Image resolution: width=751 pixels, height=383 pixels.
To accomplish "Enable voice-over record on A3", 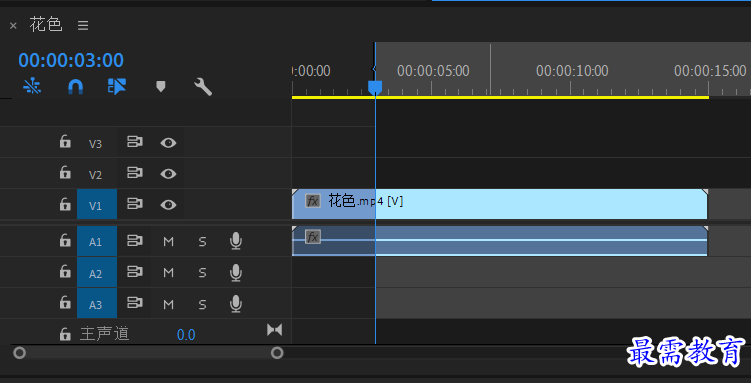I will click(x=236, y=304).
